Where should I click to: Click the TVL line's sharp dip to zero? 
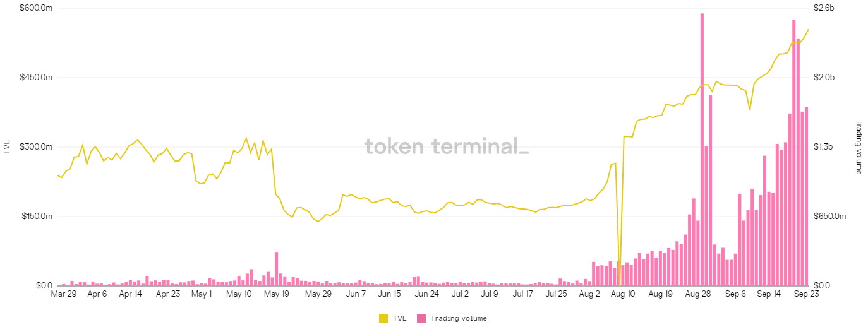point(620,278)
